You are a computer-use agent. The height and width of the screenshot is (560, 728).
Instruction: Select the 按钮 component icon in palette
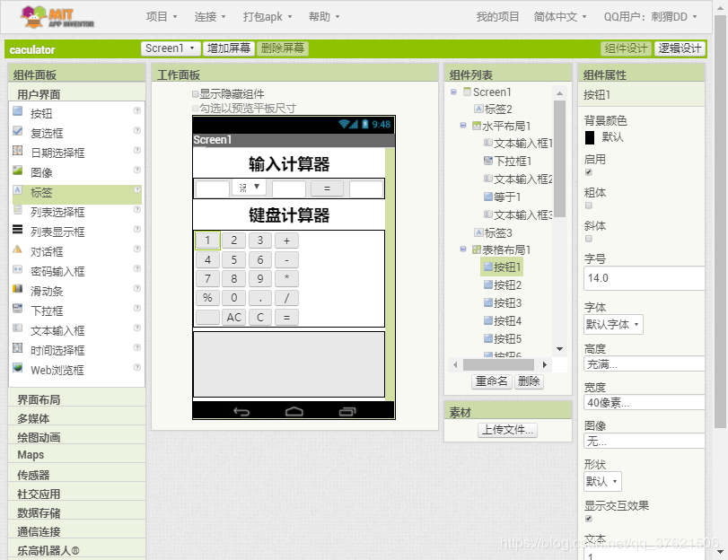(x=18, y=113)
